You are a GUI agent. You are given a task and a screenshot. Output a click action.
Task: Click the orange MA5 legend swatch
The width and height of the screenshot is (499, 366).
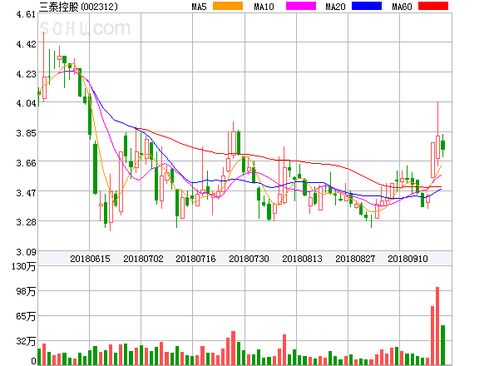click(228, 6)
